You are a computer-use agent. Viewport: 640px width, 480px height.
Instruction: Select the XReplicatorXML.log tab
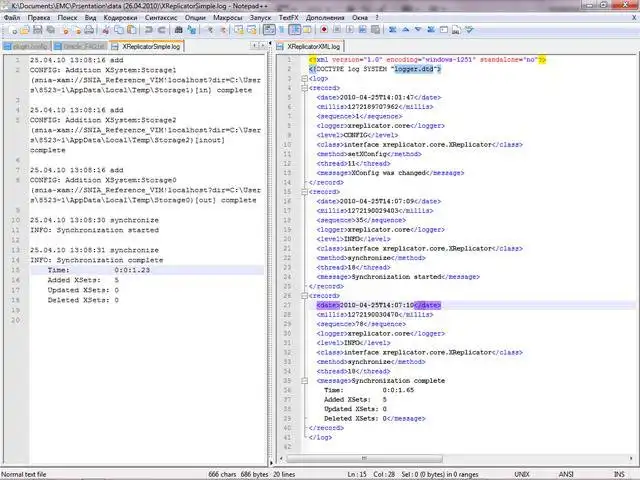tap(313, 46)
